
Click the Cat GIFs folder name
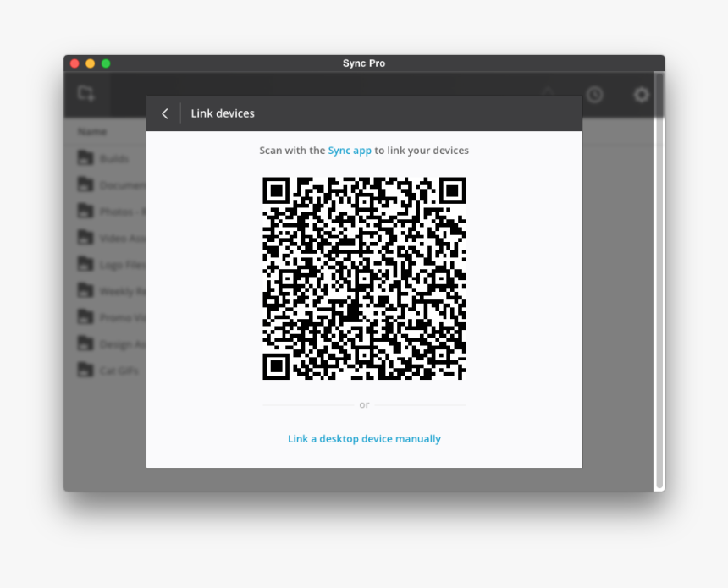point(119,371)
